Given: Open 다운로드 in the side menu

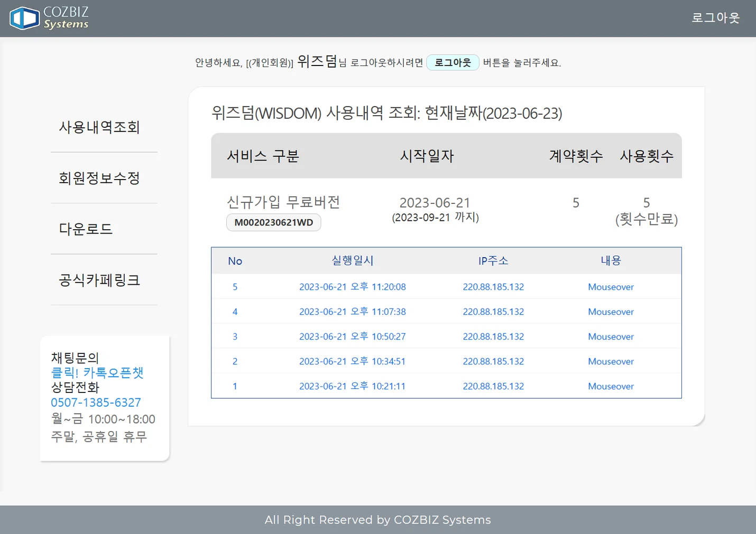Looking at the screenshot, I should [86, 229].
